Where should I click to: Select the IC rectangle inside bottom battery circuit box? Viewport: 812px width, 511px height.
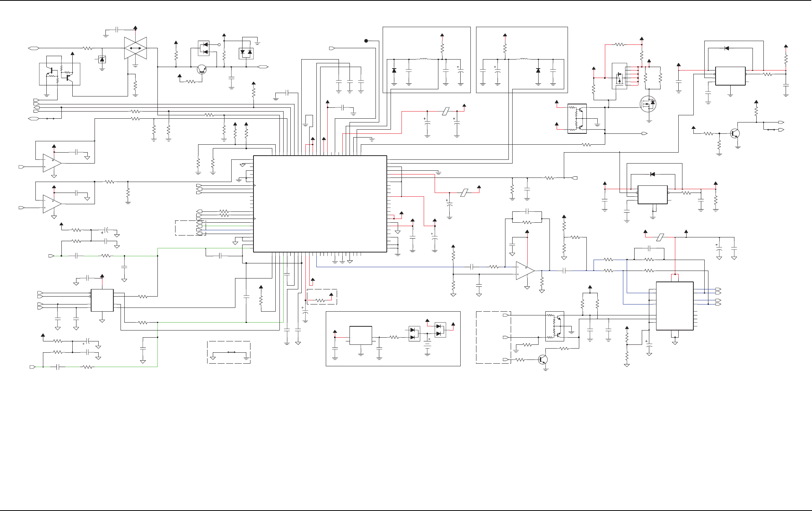pos(361,335)
